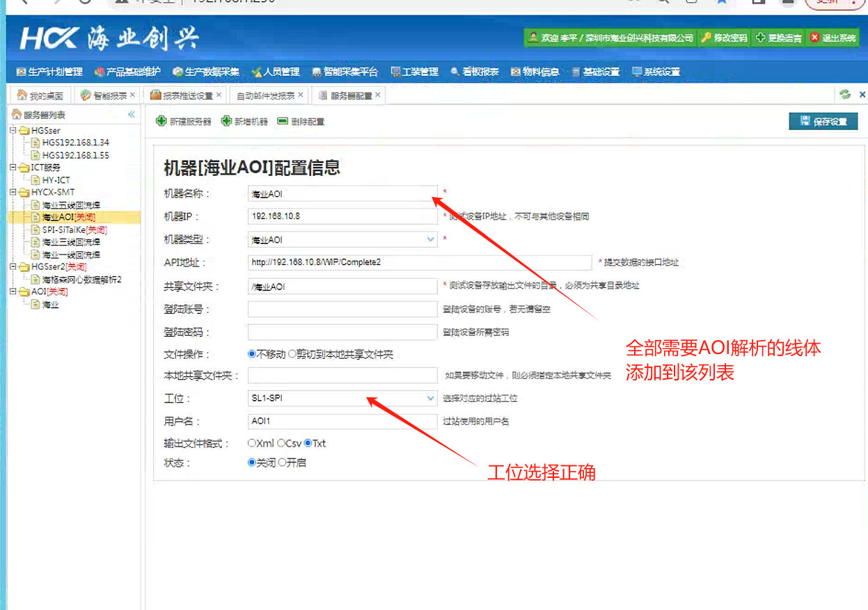This screenshot has width=868, height=610.
Task: Select SPI-SiTaiKe in server tree
Action: tap(63, 230)
